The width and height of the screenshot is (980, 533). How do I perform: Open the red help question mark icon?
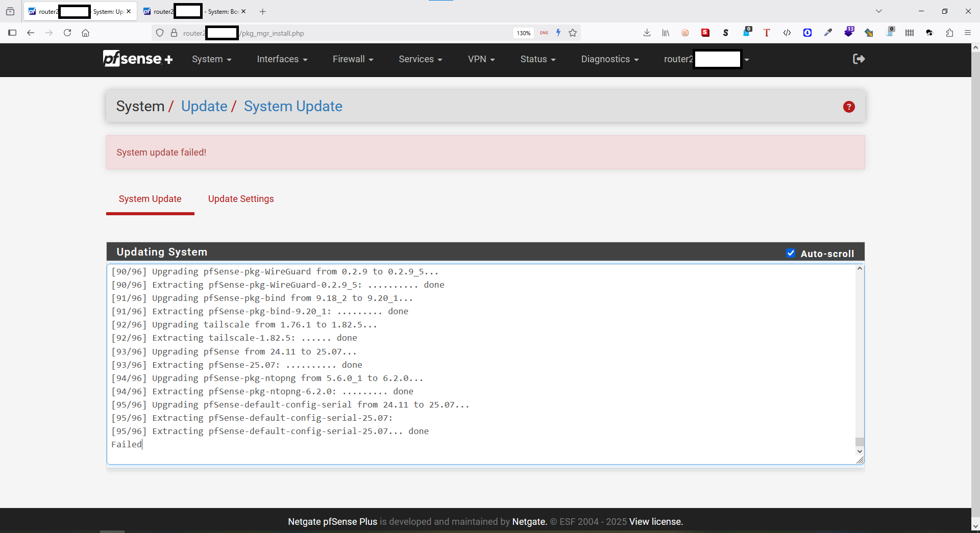pyautogui.click(x=849, y=107)
